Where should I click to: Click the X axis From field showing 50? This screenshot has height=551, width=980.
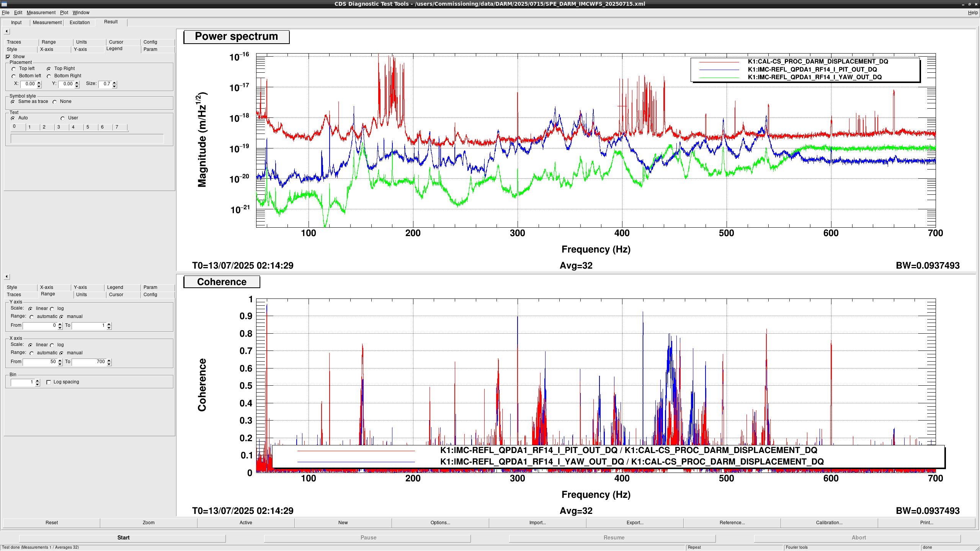[40, 362]
